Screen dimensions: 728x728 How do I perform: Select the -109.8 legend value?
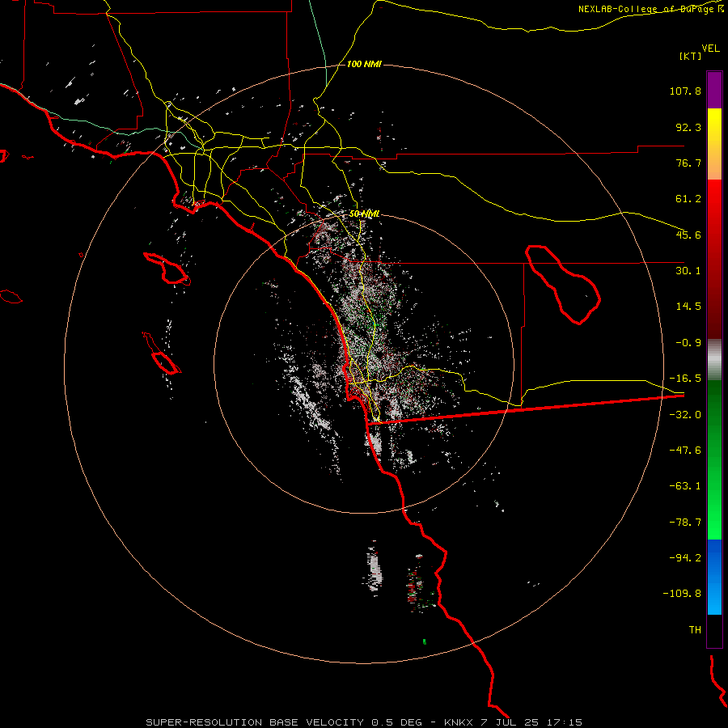[682, 594]
